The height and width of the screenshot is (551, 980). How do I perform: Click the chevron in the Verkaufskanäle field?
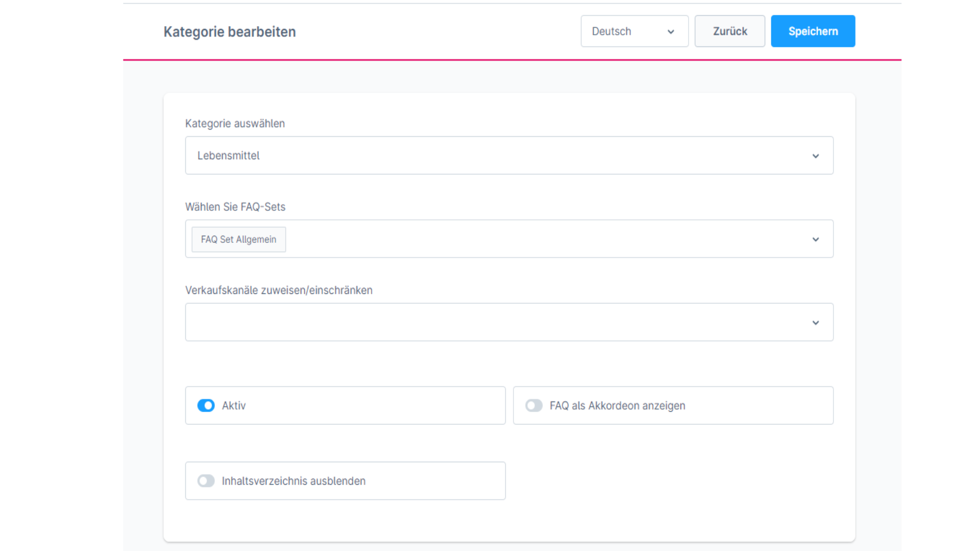click(816, 323)
